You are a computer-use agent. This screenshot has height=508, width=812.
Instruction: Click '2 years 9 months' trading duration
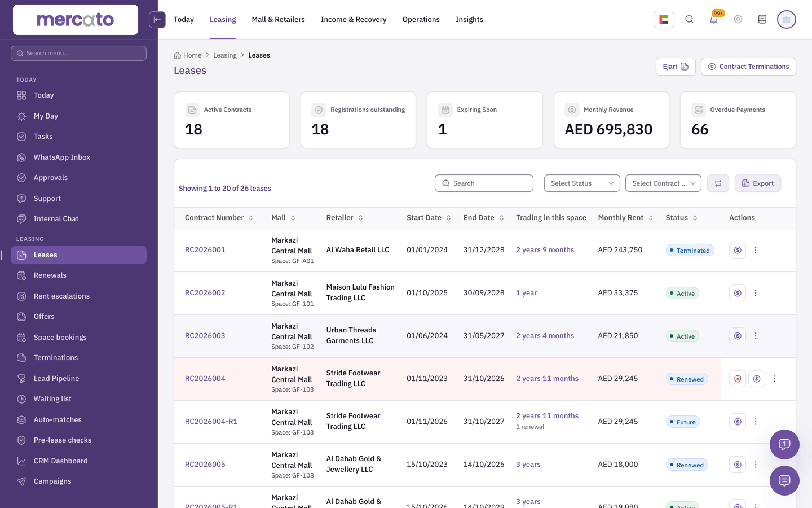click(x=545, y=250)
